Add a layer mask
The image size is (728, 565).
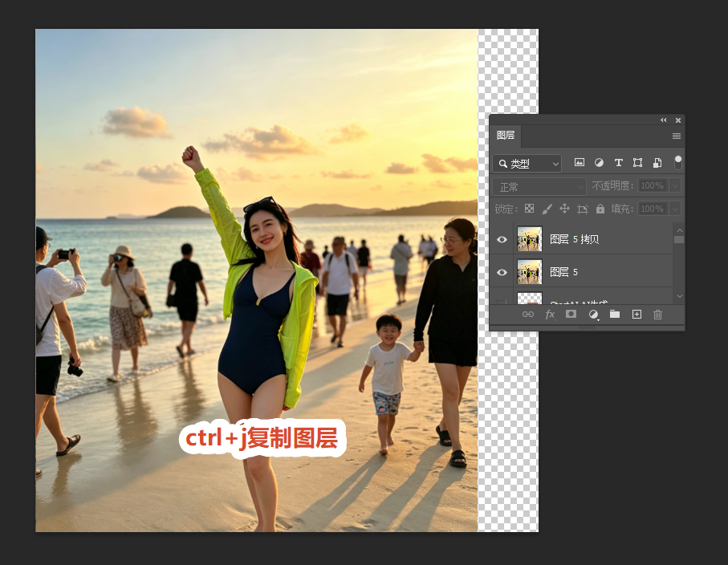tap(571, 315)
